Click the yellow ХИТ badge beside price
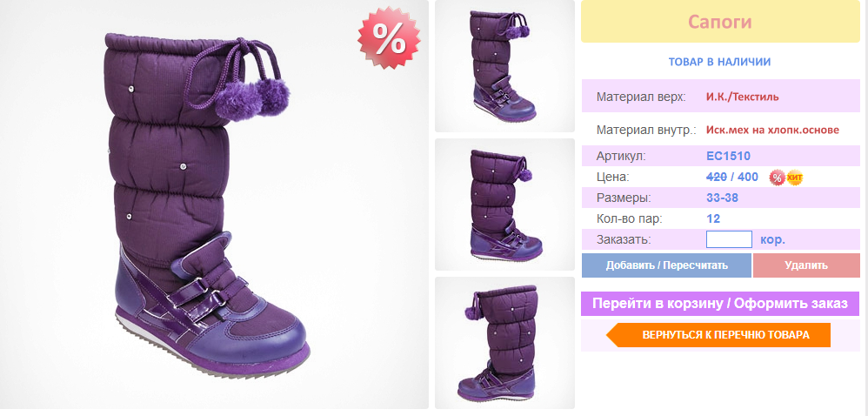Image resolution: width=868 pixels, height=416 pixels. 795,178
